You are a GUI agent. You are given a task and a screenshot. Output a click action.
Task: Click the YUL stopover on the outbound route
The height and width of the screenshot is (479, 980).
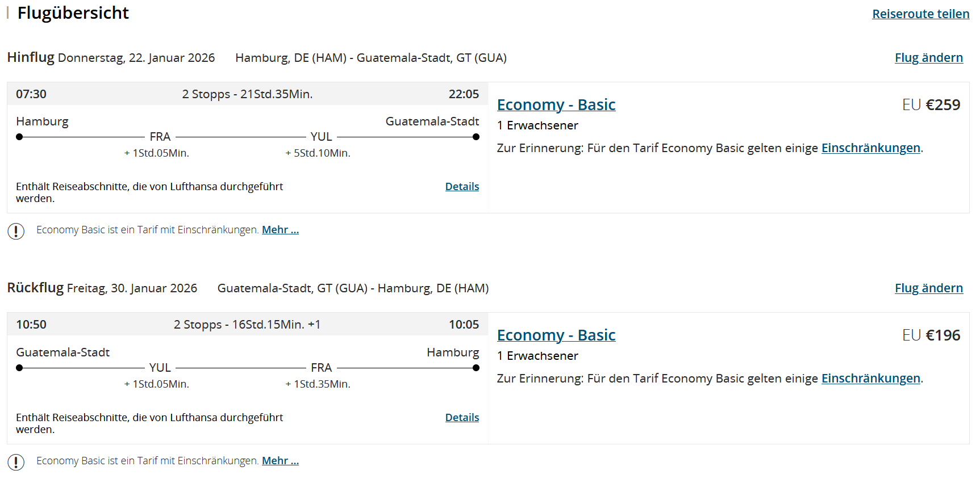321,137
